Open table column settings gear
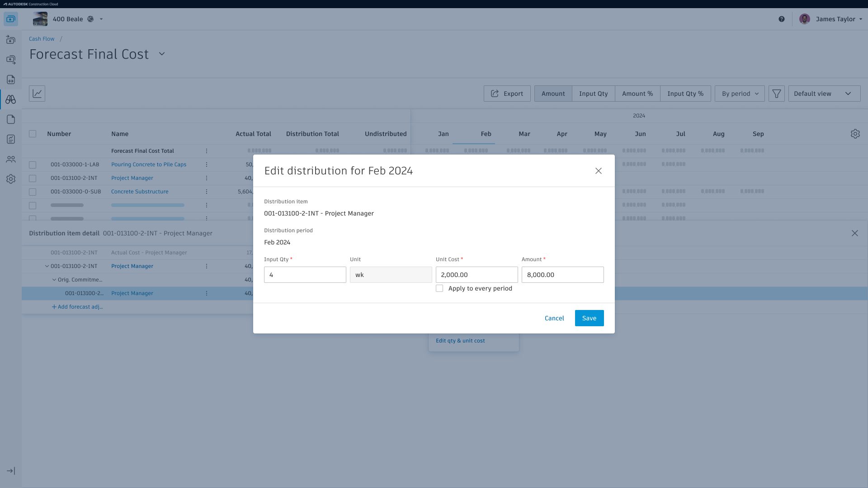868x488 pixels. pos(855,134)
